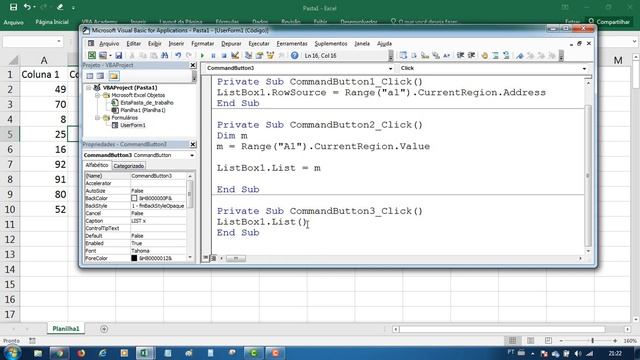Open the Arquivo menu in VBA editor
The height and width of the screenshot is (360, 640).
coord(109,43)
